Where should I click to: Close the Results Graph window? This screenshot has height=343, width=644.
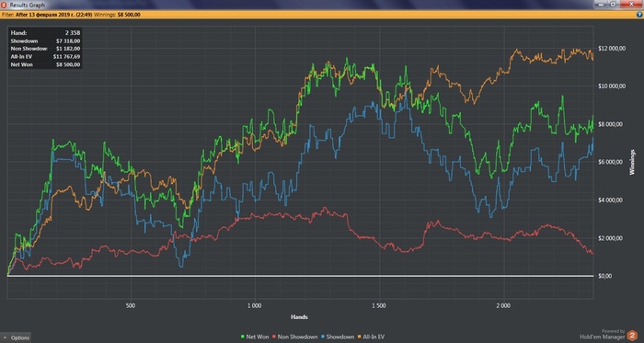point(631,4)
